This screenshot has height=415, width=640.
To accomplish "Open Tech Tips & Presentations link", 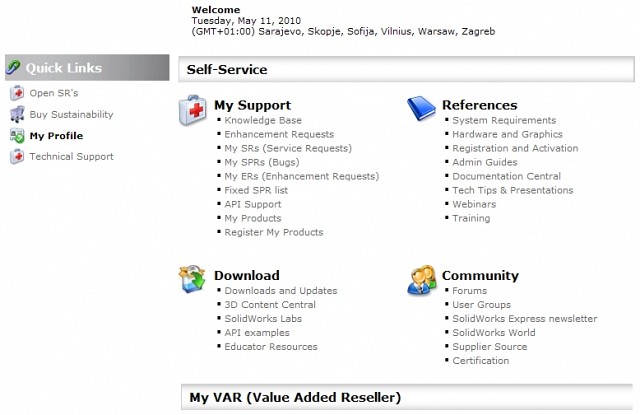I will tap(513, 190).
